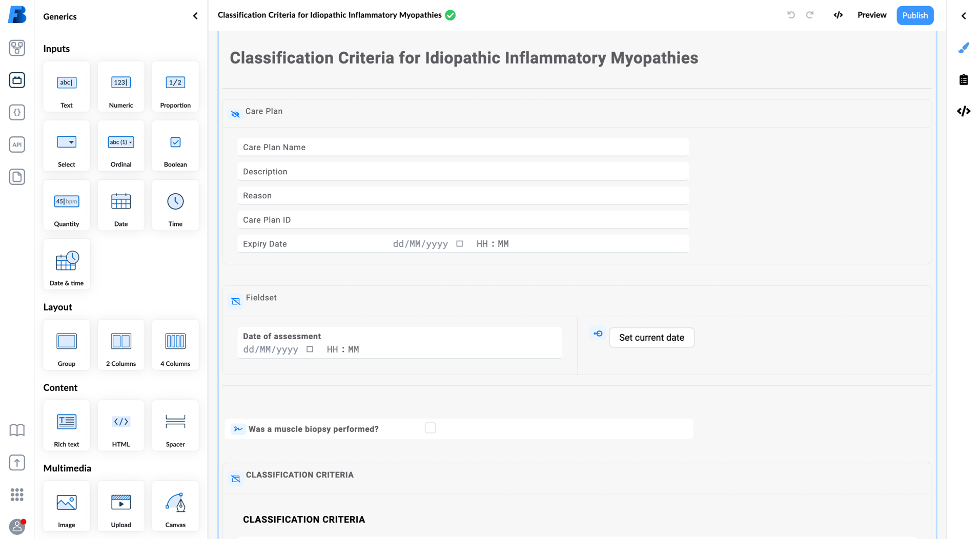
Task: Toggle the 'Was a muscle biopsy performed?' checkbox
Action: tap(430, 427)
